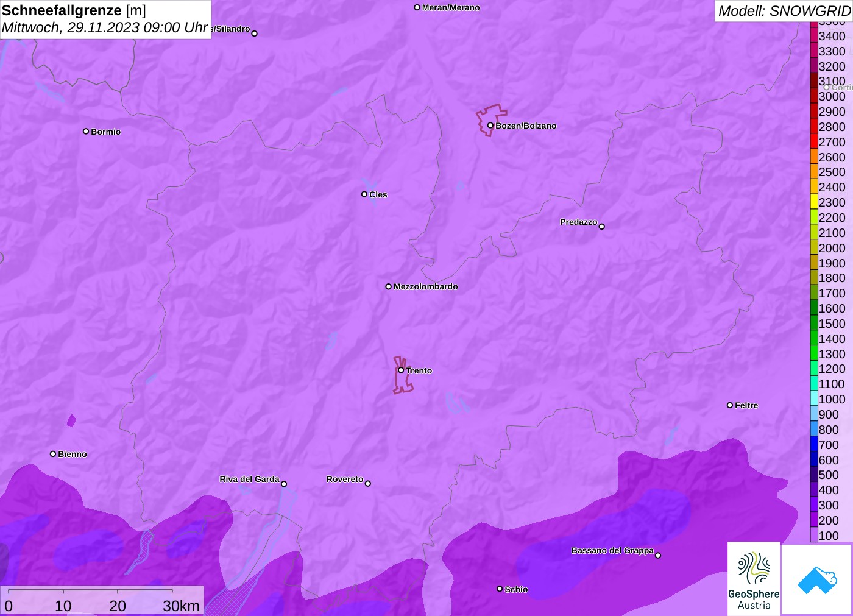Image resolution: width=853 pixels, height=616 pixels.
Task: Select the 400 m purple legend swatch
Action: pos(814,490)
